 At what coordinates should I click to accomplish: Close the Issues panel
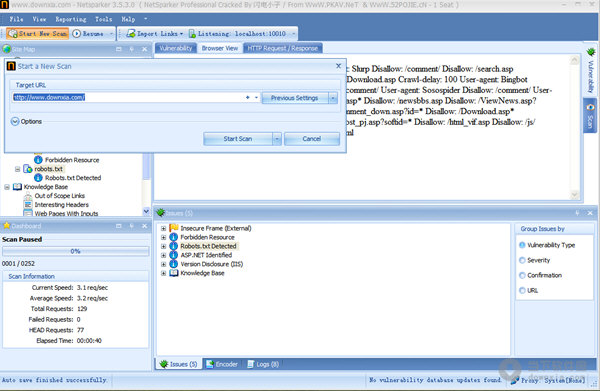coord(590,213)
